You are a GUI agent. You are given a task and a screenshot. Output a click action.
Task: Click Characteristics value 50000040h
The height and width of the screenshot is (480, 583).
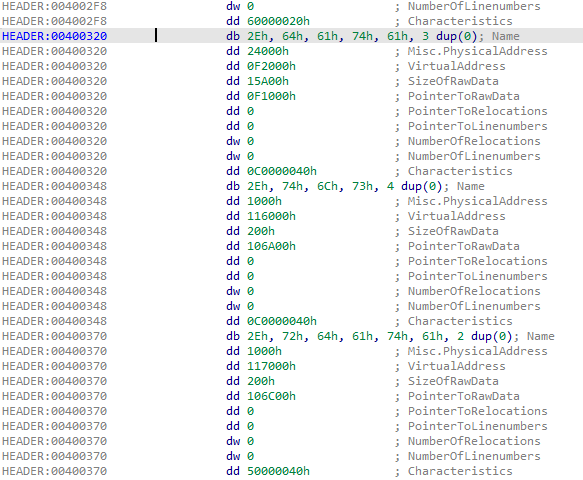click(278, 471)
